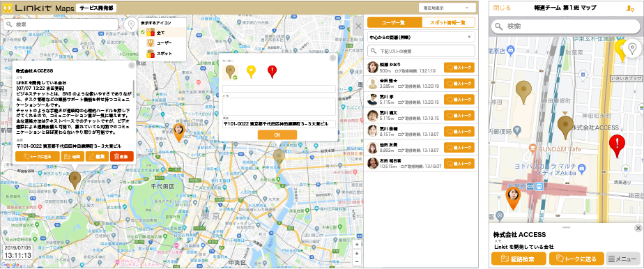
Task: Click the 経路検索 button on mobile
Action: 519,259
